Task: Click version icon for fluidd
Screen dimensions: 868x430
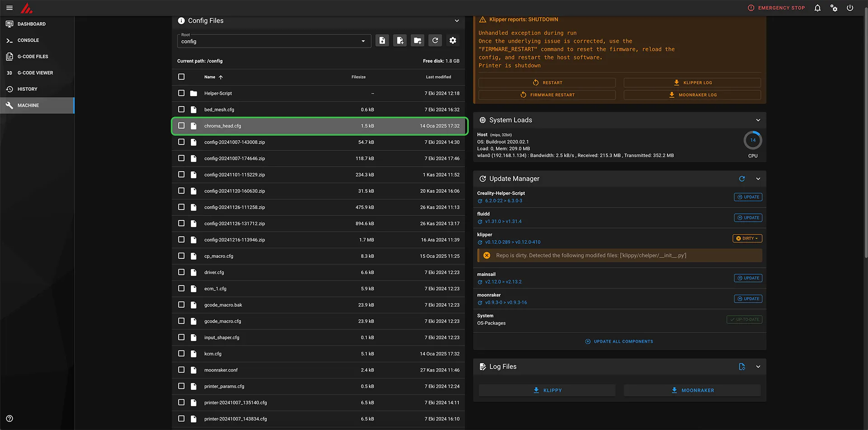Action: 480,222
